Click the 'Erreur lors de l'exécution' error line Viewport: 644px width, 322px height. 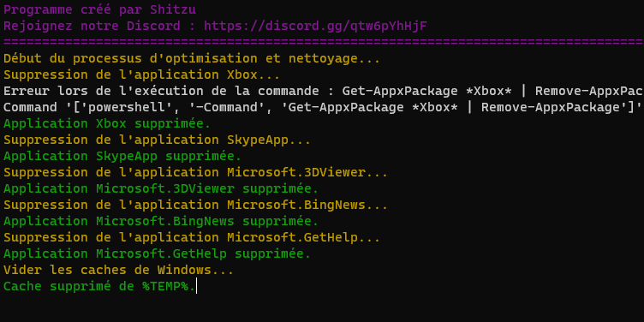[x=324, y=91]
